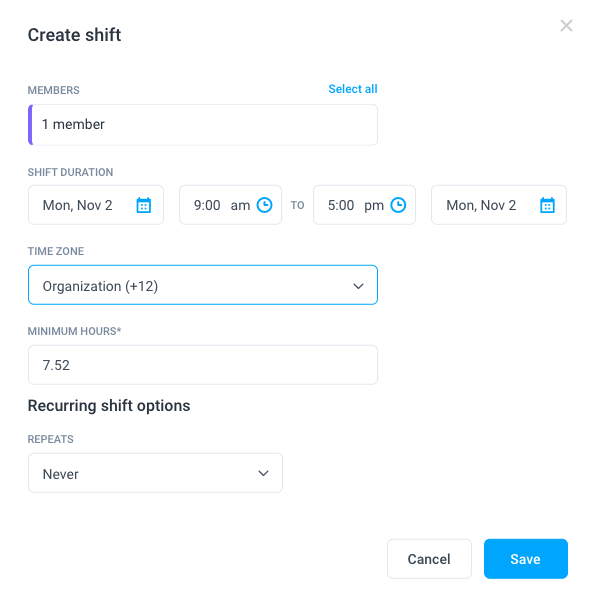
Task: Focus the Minimum Hours field showing 7.52
Action: click(x=203, y=365)
